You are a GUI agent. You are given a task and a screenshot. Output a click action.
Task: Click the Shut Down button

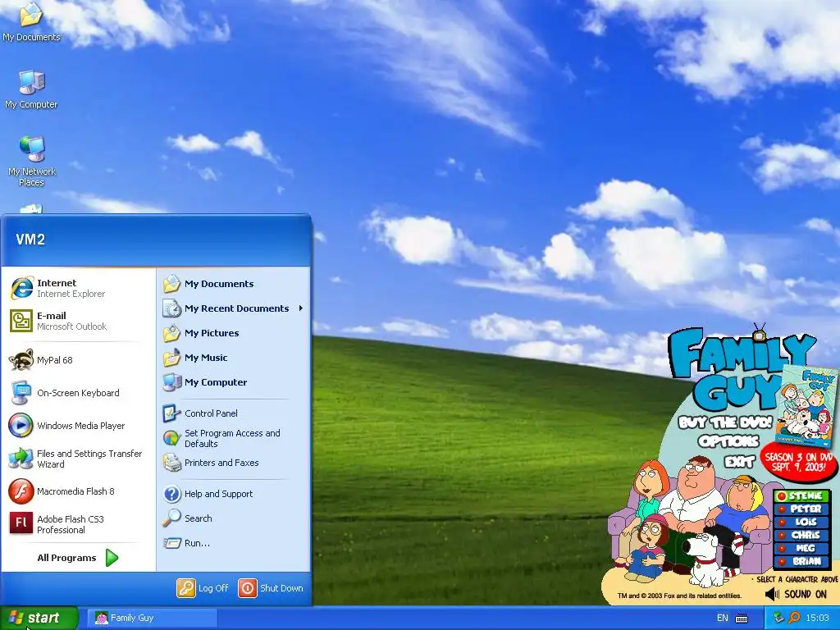coord(271,588)
